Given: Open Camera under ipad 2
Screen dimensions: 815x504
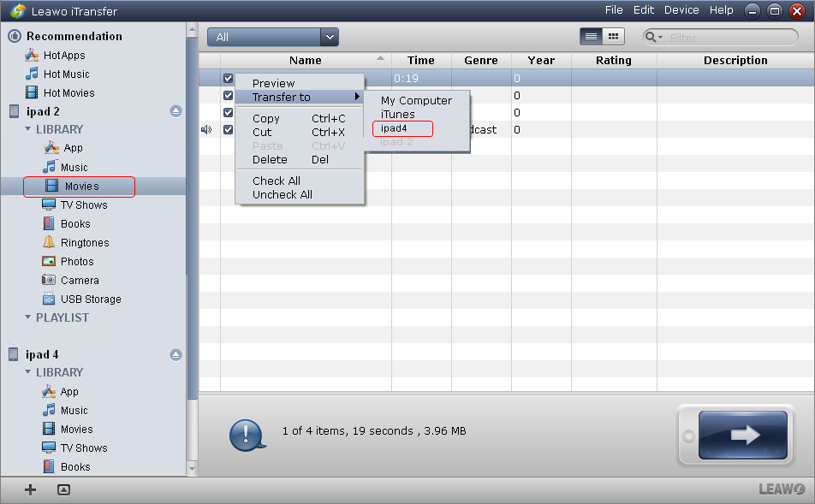Looking at the screenshot, I should click(70, 280).
